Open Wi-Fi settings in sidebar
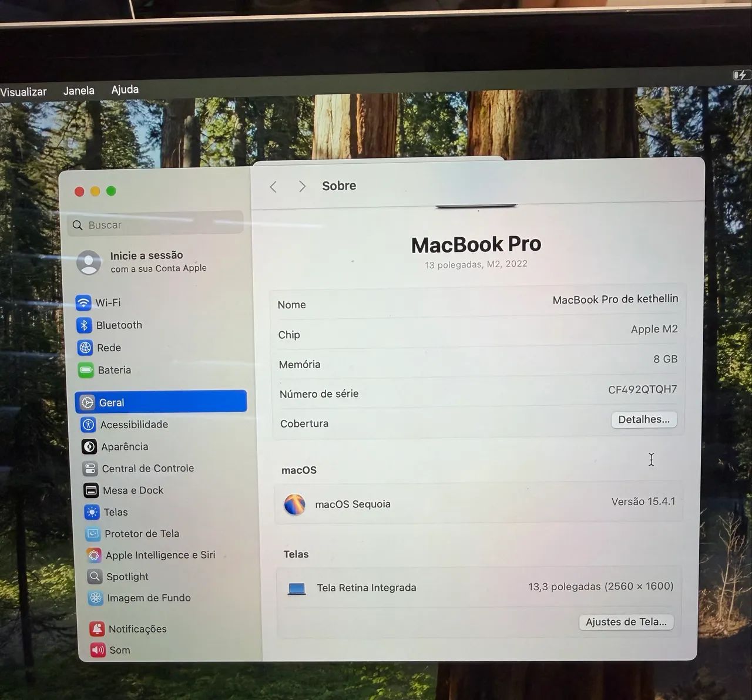752x700 pixels. [98, 302]
